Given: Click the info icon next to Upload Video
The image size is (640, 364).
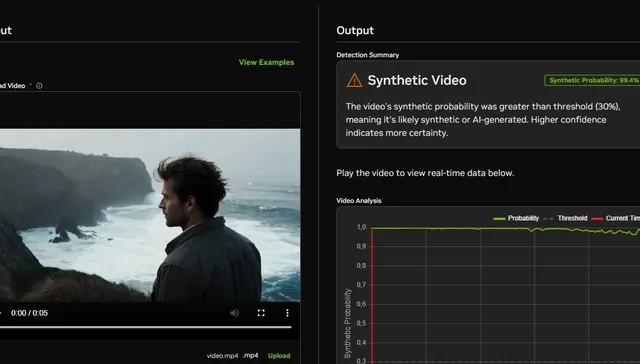Looking at the screenshot, I should (39, 86).
